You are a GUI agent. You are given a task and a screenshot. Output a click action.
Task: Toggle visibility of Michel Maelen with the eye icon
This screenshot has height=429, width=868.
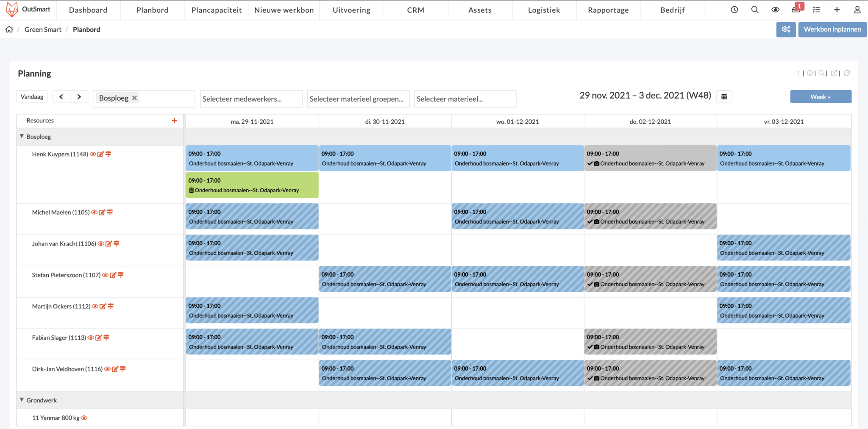95,212
